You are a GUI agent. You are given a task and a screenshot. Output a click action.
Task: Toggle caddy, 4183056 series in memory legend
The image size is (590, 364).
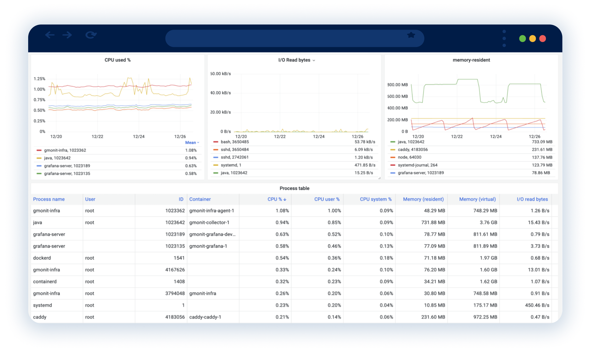[413, 150]
